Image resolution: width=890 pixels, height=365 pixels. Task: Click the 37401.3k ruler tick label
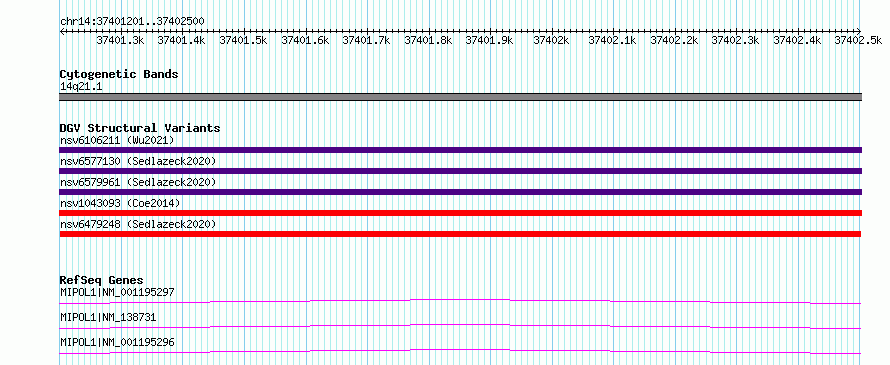(120, 40)
